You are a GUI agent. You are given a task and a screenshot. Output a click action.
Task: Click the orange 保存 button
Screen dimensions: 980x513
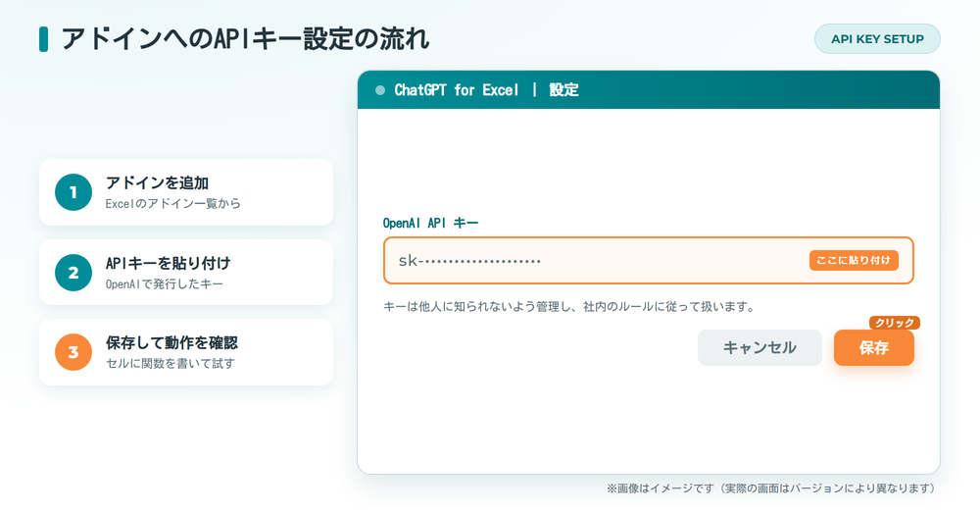click(x=874, y=348)
